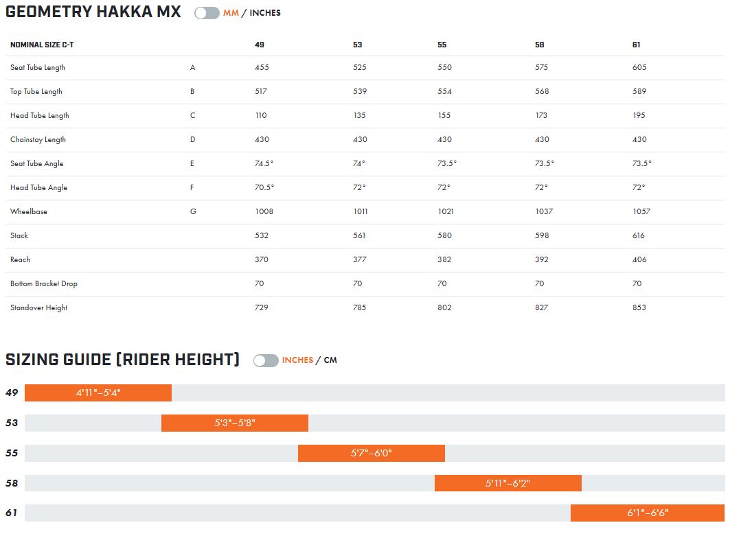The image size is (741, 560).
Task: Click the size 58 height bar 5'11"–6'2"
Action: click(508, 483)
